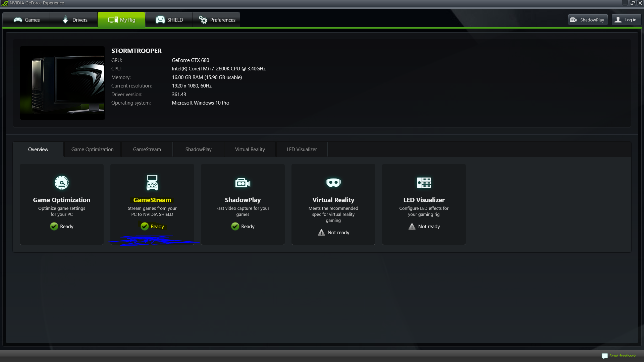
Task: Open the LED Visualizer sub-tab
Action: tap(302, 149)
